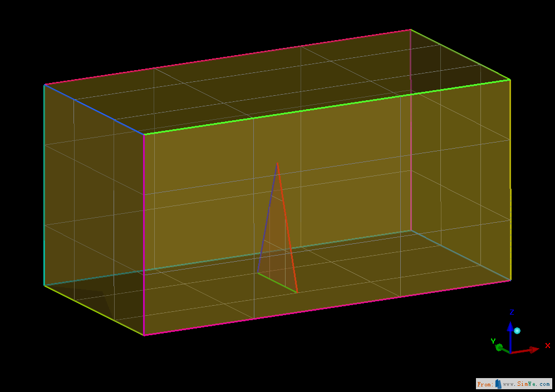Click the Z label of the orientation triad
The image size is (555, 392).
tap(512, 312)
